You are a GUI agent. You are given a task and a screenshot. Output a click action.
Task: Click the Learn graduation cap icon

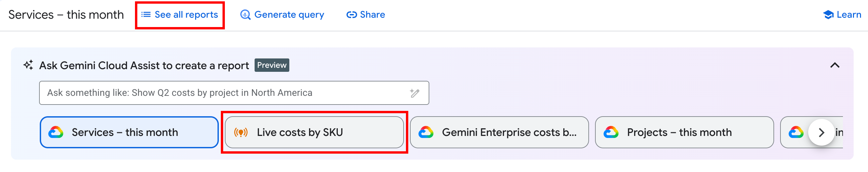point(828,15)
